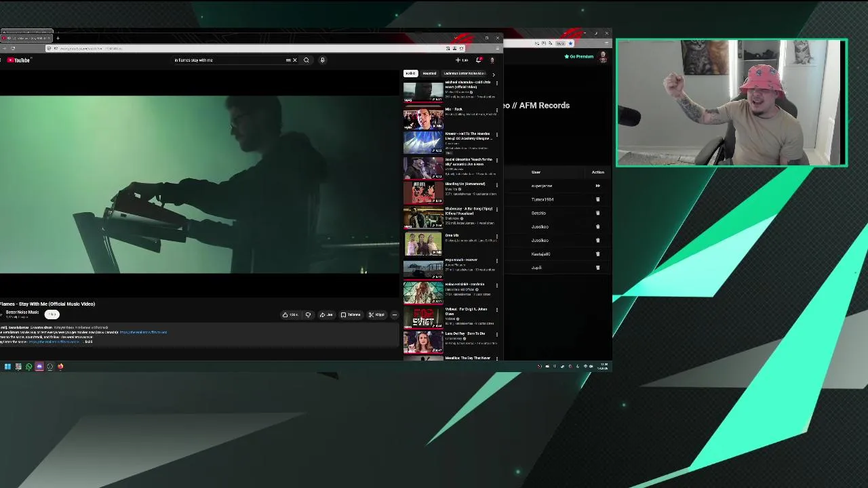Delete Kastaja80's queue entry with its trash icon
This screenshot has width=868, height=488.
click(597, 253)
